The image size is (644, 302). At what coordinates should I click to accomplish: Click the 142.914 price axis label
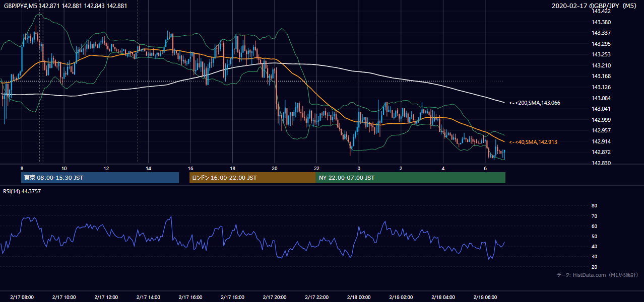coord(601,141)
